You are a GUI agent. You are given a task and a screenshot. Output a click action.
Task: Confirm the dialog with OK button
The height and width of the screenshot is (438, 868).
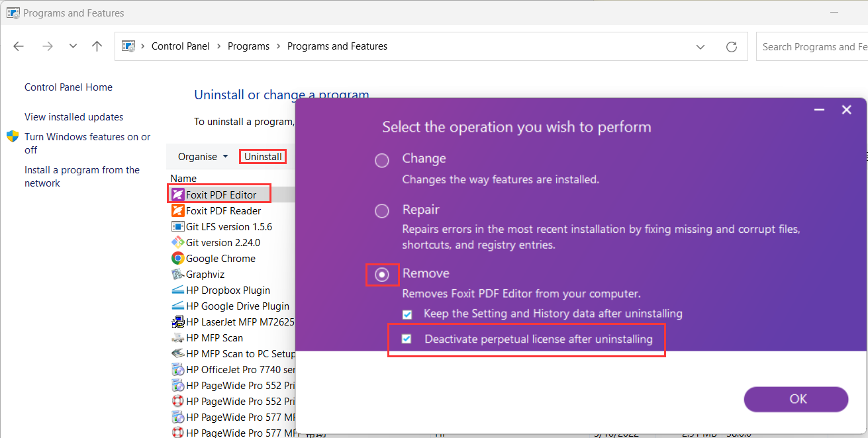click(x=796, y=398)
